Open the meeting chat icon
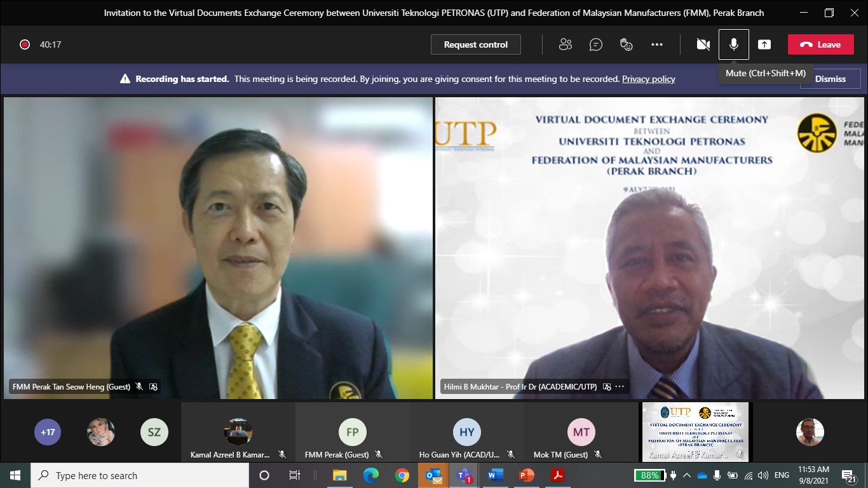 [595, 44]
